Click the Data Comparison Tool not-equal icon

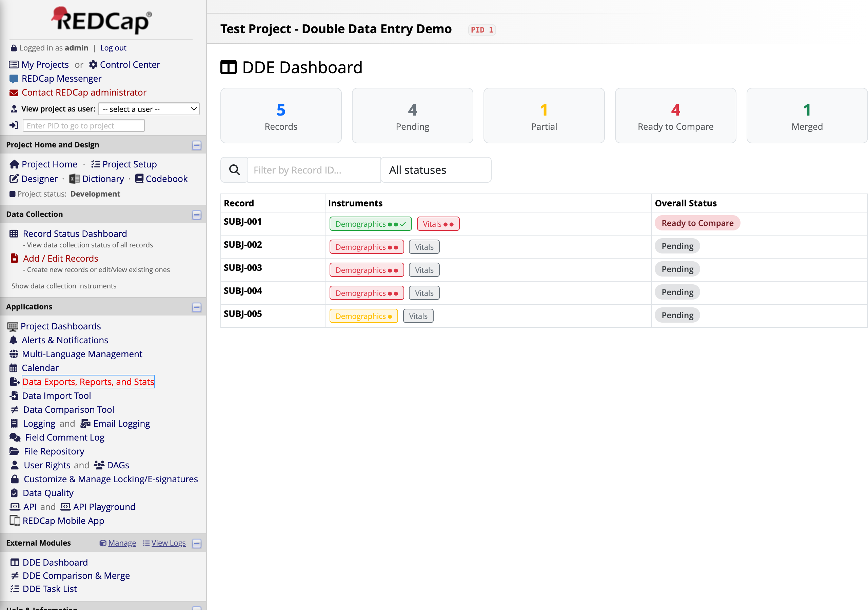click(x=14, y=409)
